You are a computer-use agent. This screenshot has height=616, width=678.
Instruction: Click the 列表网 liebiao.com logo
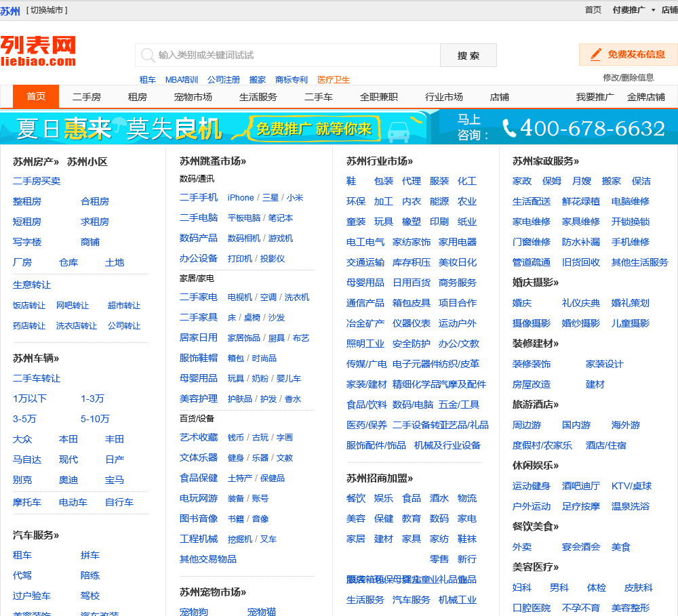(x=38, y=52)
